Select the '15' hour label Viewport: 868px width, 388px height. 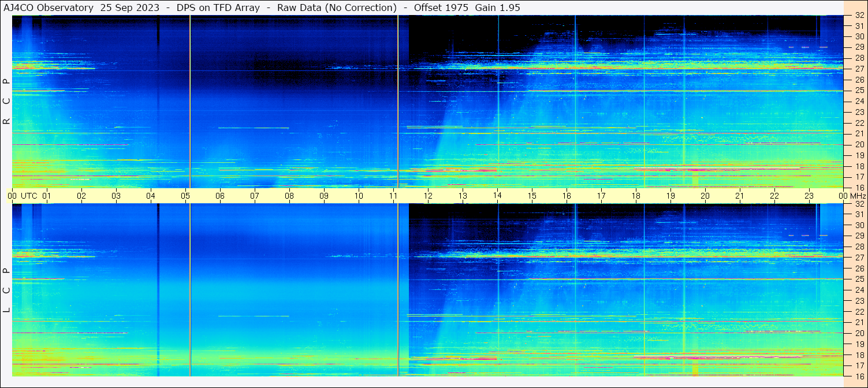[532, 196]
